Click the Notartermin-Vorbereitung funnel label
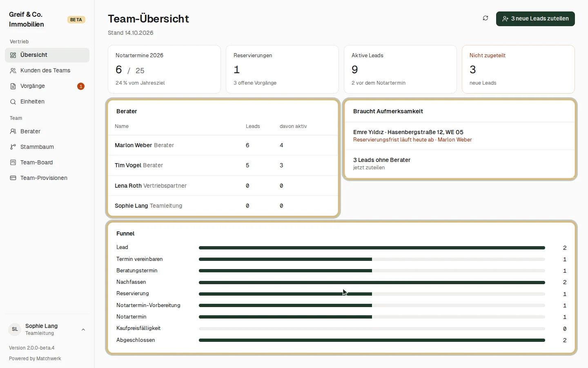The image size is (588, 368). 148,305
